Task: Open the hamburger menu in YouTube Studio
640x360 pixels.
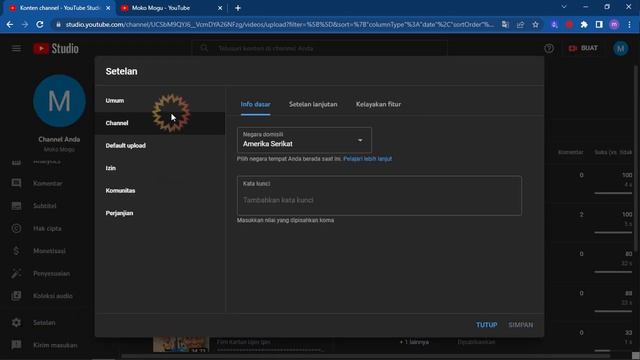Action: [x=16, y=49]
